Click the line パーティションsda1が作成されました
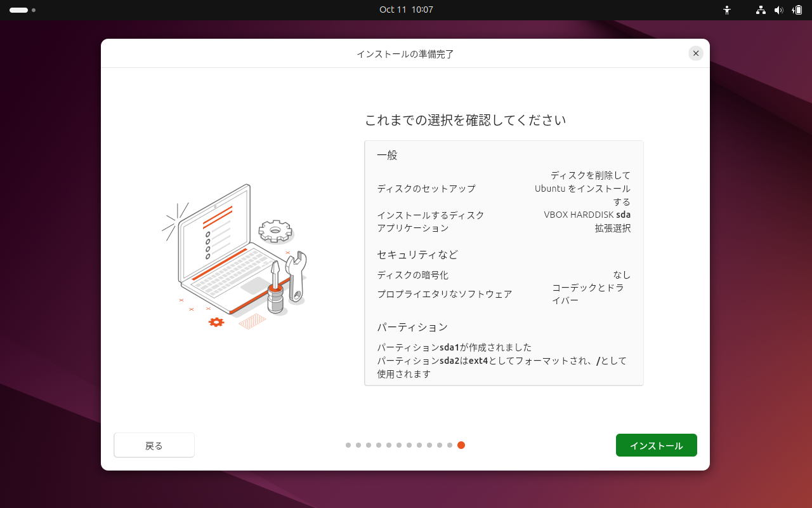 [x=454, y=348]
